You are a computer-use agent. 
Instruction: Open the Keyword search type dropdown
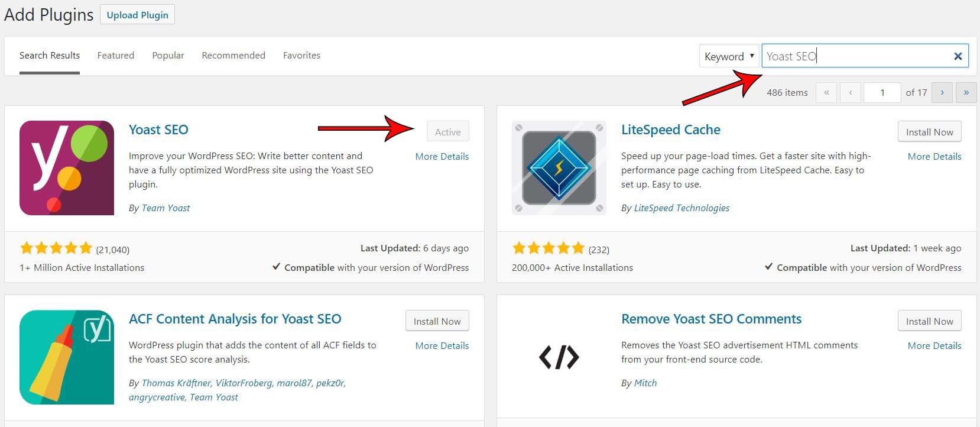coord(729,56)
